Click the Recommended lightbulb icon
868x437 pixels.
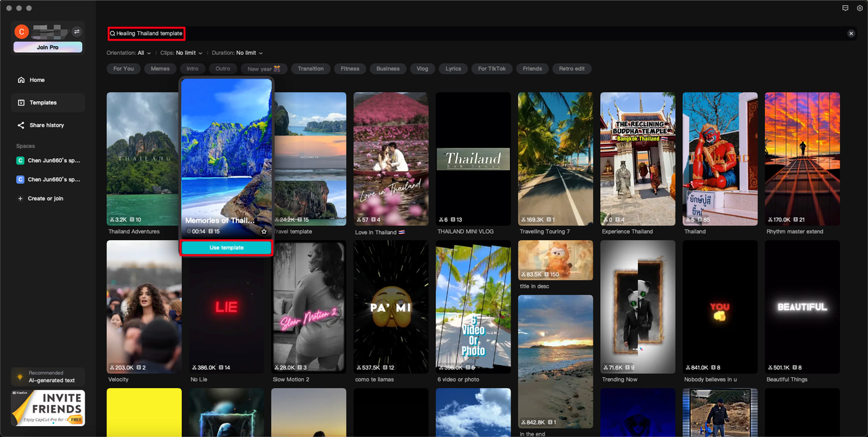(20, 377)
